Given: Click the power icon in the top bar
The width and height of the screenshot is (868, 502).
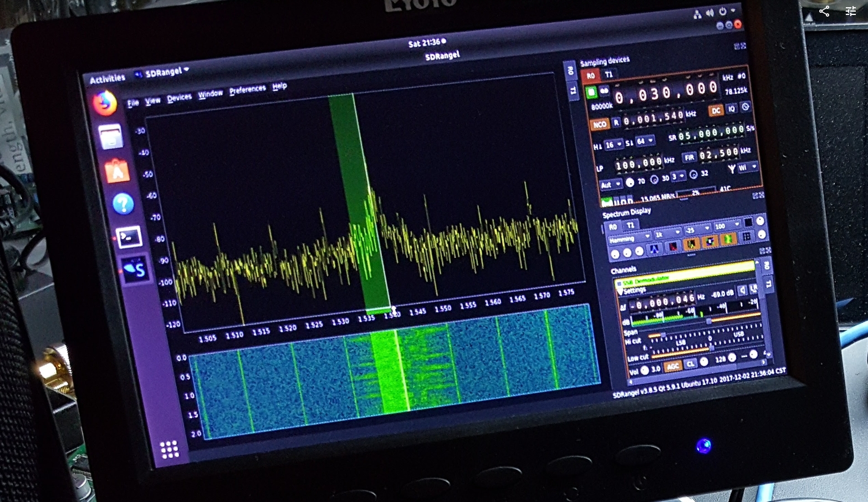Looking at the screenshot, I should point(723,12).
